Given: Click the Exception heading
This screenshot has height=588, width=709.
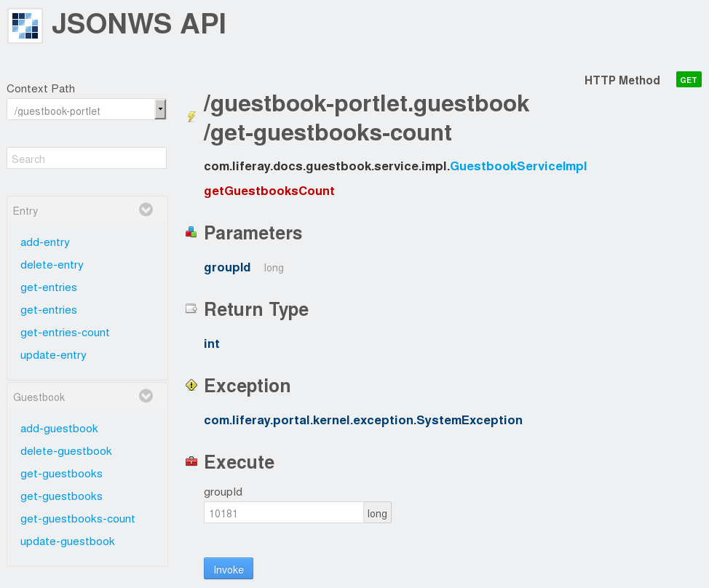Looking at the screenshot, I should (x=247, y=386).
